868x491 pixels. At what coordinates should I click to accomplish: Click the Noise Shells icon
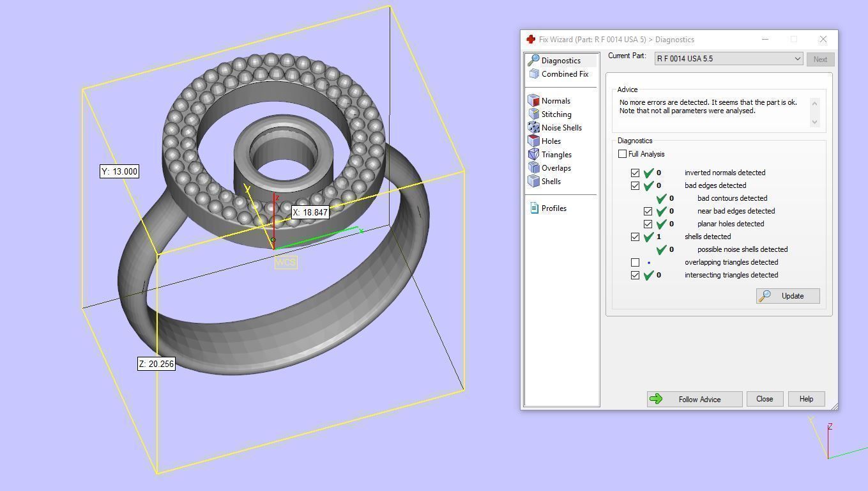[x=534, y=128]
